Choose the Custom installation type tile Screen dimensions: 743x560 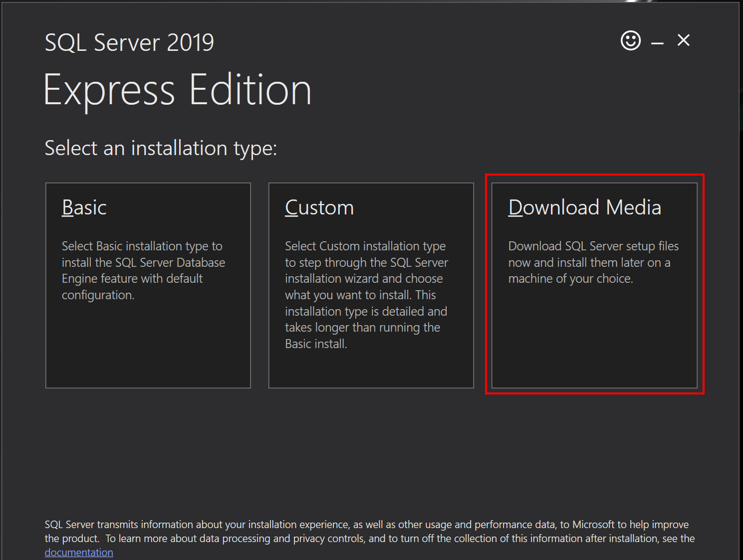(x=371, y=285)
